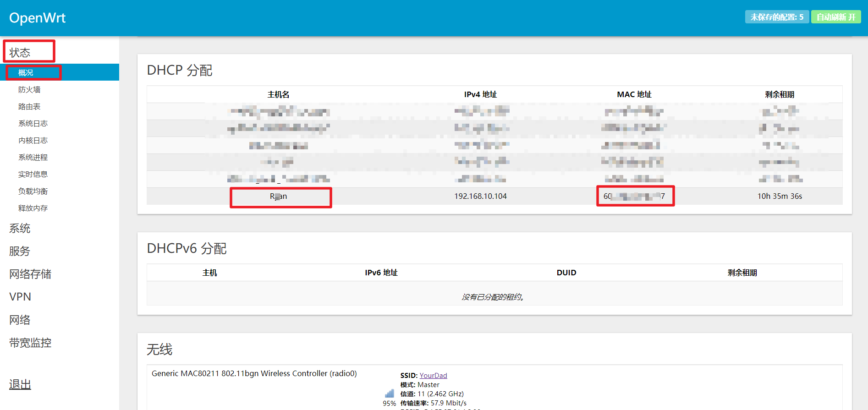The height and width of the screenshot is (410, 868).
Task: Click 释放内存 release memory item
Action: [33, 208]
